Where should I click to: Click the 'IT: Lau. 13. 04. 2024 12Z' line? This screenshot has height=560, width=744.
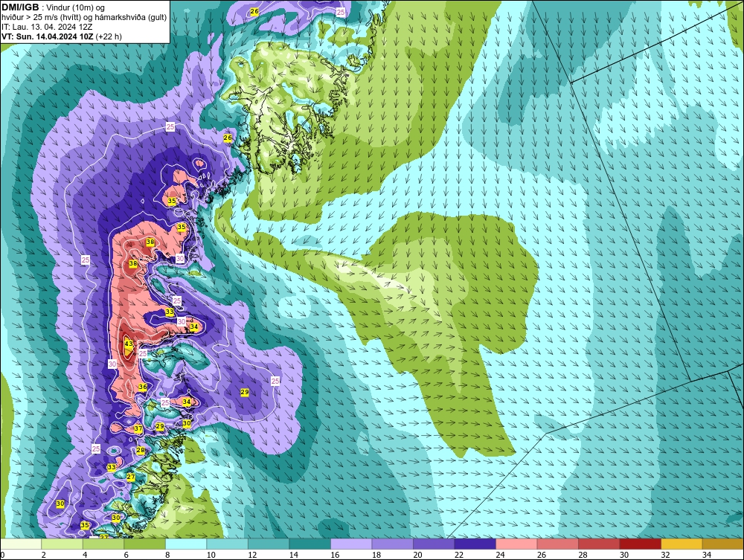tap(47, 27)
